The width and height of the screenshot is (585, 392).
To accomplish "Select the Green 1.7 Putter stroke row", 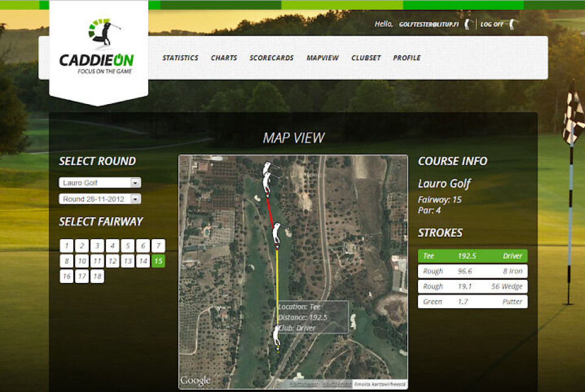I will coord(473,302).
